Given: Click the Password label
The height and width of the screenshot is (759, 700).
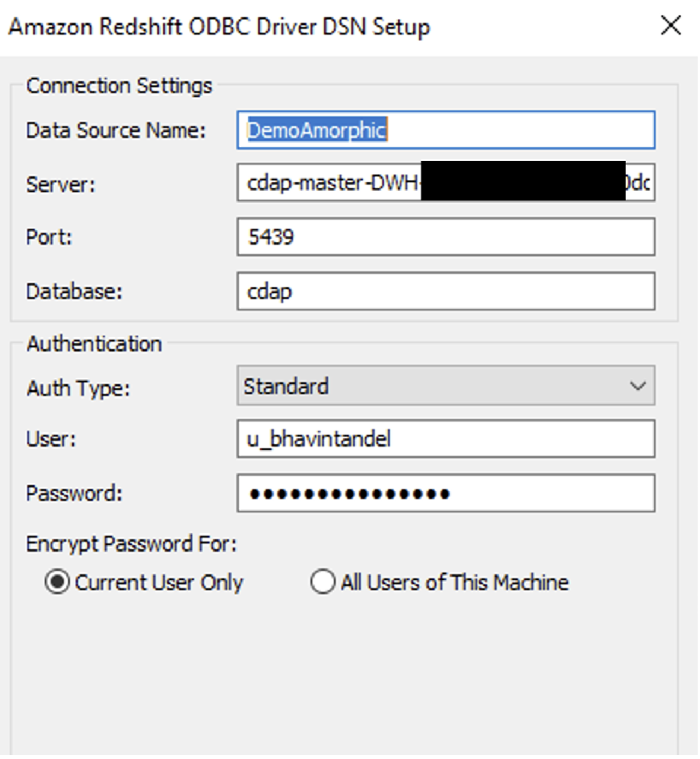Looking at the screenshot, I should tap(74, 494).
